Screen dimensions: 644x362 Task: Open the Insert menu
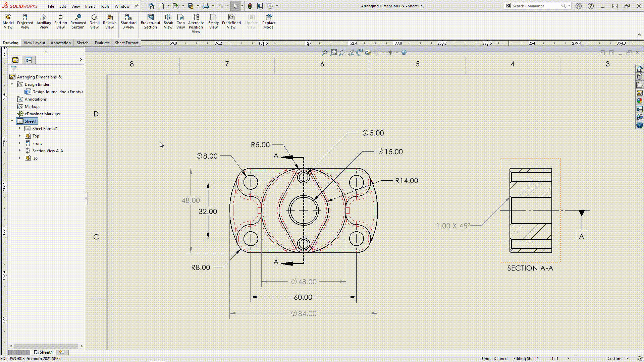click(90, 6)
